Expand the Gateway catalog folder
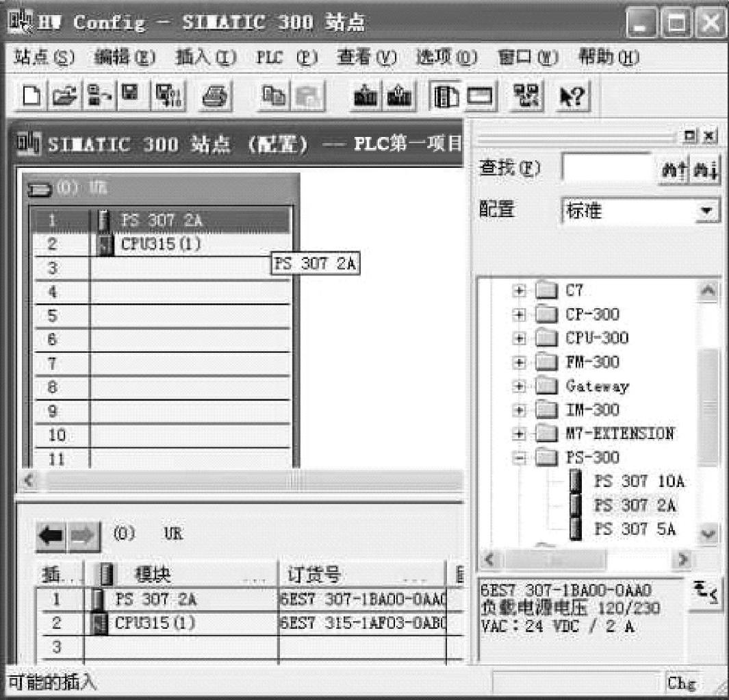Viewport: 729px width, 700px height. tap(519, 386)
